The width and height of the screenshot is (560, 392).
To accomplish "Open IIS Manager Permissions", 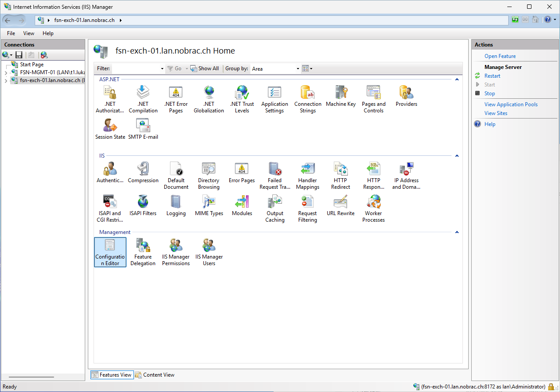I will (x=176, y=252).
